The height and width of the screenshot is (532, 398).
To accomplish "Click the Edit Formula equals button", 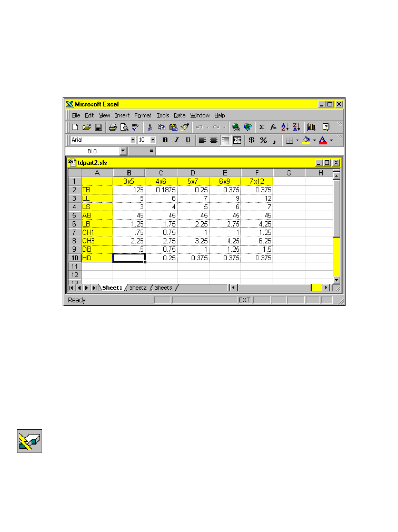I will (152, 151).
